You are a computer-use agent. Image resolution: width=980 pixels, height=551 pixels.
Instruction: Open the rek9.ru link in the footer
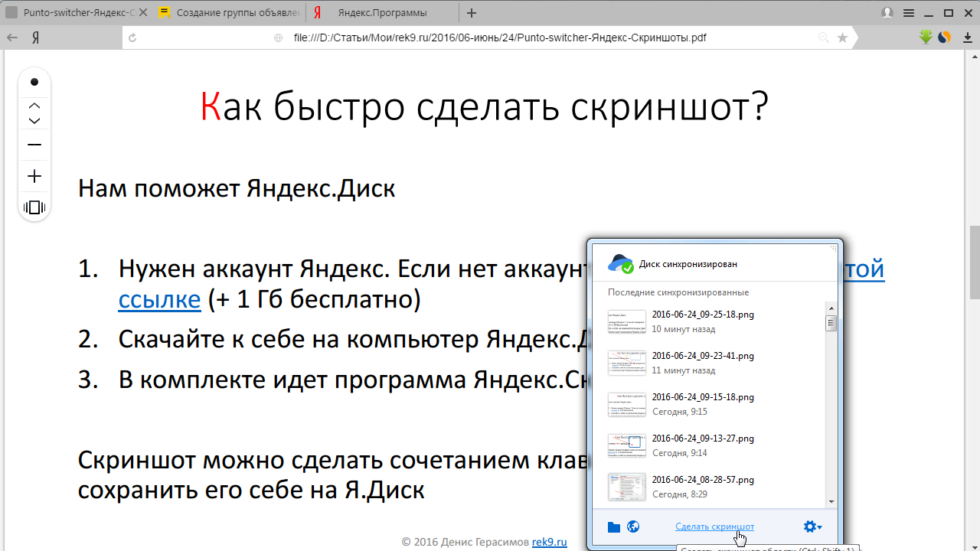click(x=550, y=542)
